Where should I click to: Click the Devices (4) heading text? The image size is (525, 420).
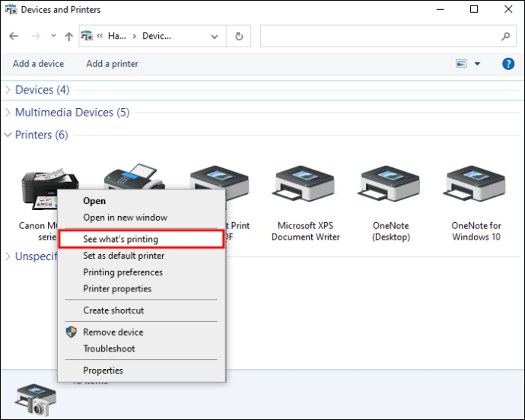click(x=43, y=90)
